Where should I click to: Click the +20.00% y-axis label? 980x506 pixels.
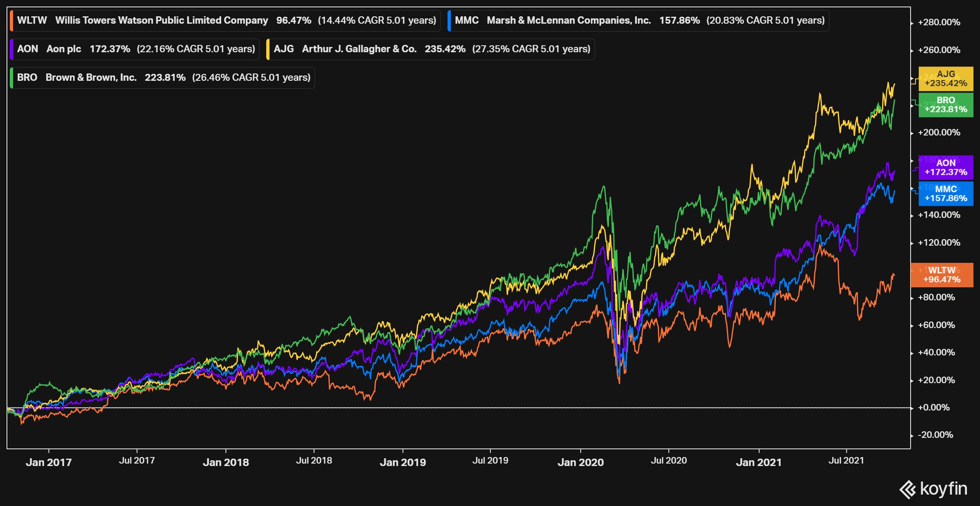pyautogui.click(x=936, y=380)
